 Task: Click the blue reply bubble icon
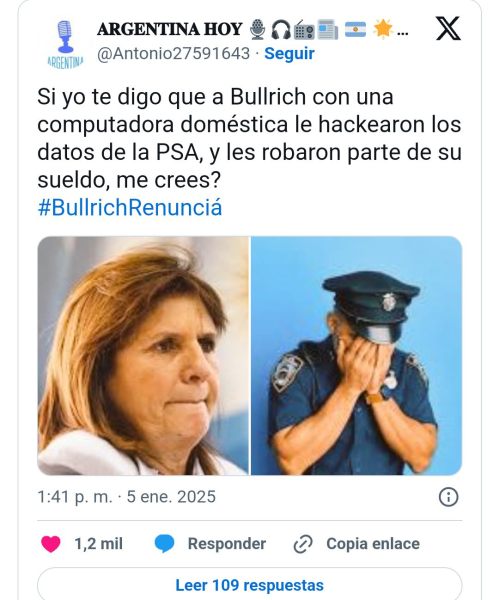(x=165, y=544)
